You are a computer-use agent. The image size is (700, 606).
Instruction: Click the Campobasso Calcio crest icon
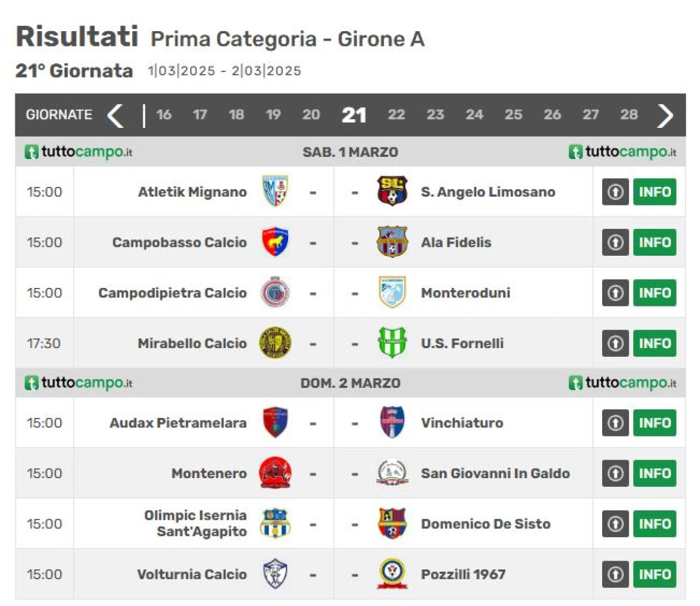[x=275, y=242]
